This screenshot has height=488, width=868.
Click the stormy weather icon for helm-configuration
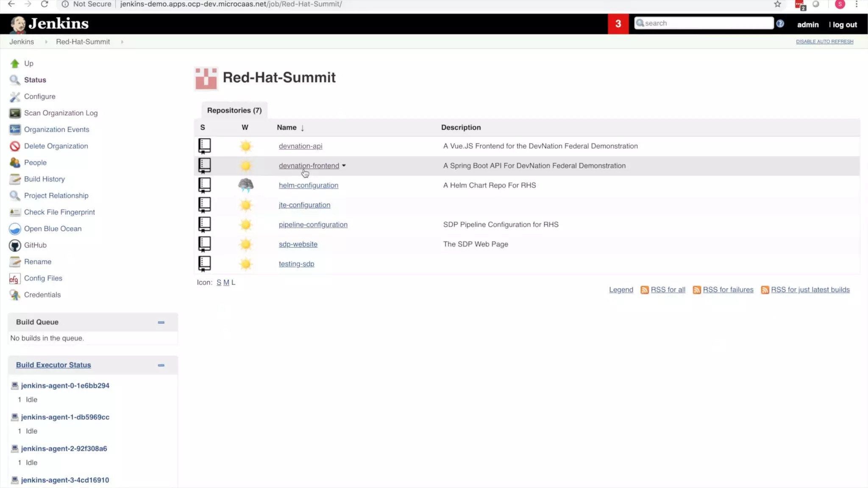(x=245, y=185)
